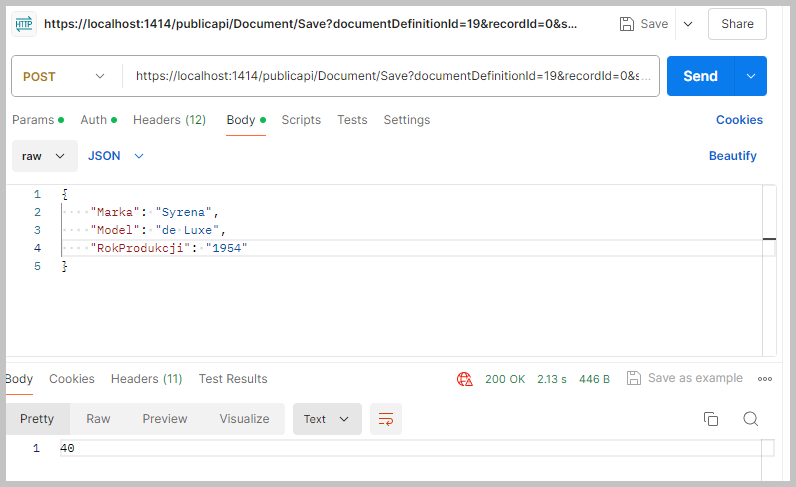Change body type from raw dropdown
Image resolution: width=796 pixels, height=487 pixels.
[x=45, y=156]
